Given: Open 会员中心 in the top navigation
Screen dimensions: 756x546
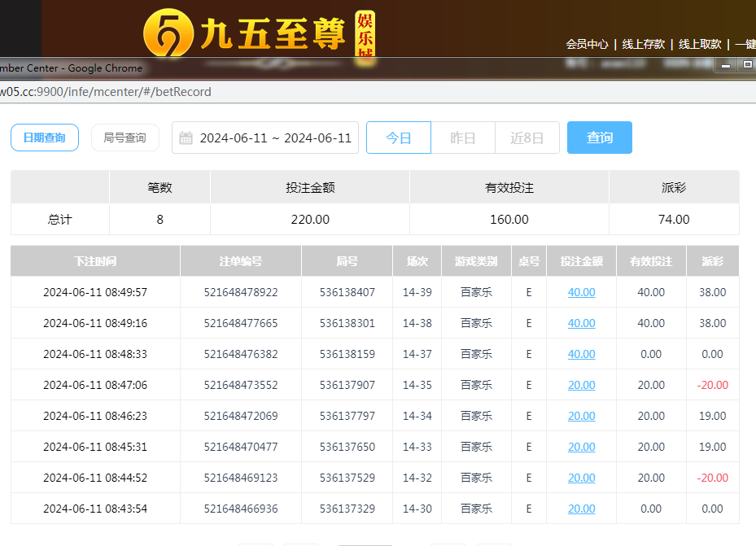Looking at the screenshot, I should coord(587,44).
